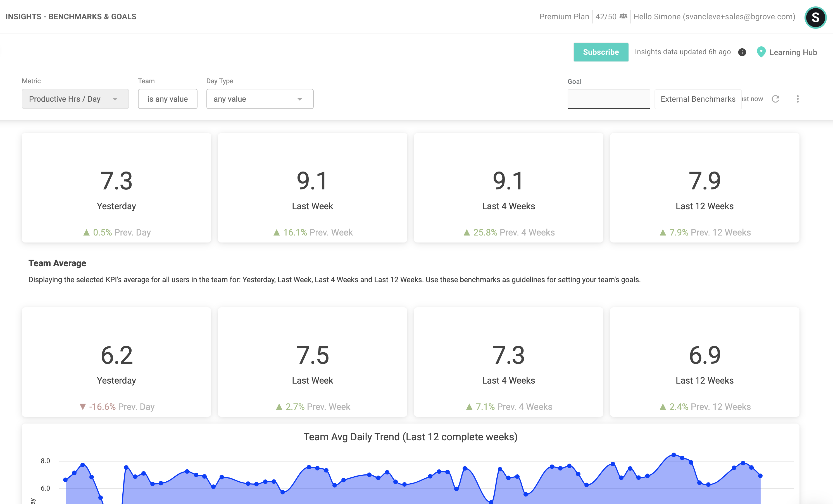This screenshot has height=504, width=833.
Task: Open the user avatar S menu
Action: pos(815,17)
